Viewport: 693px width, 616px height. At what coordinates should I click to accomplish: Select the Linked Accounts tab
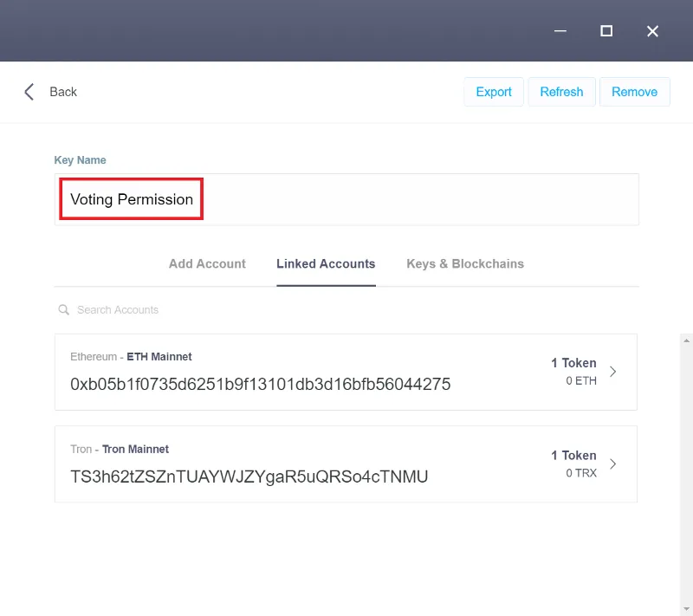[326, 263]
